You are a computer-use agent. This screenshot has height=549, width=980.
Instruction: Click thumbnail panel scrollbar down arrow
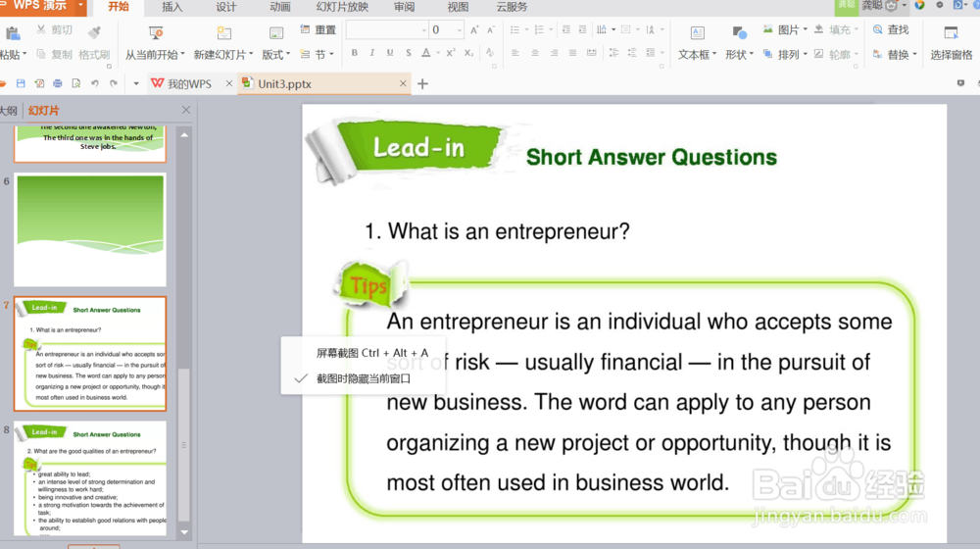(x=184, y=532)
